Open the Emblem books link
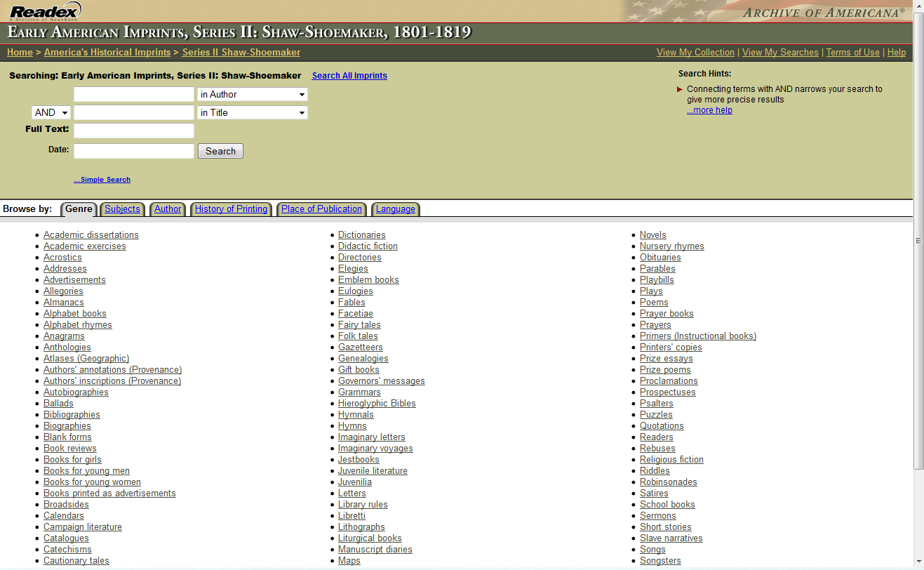 (368, 280)
